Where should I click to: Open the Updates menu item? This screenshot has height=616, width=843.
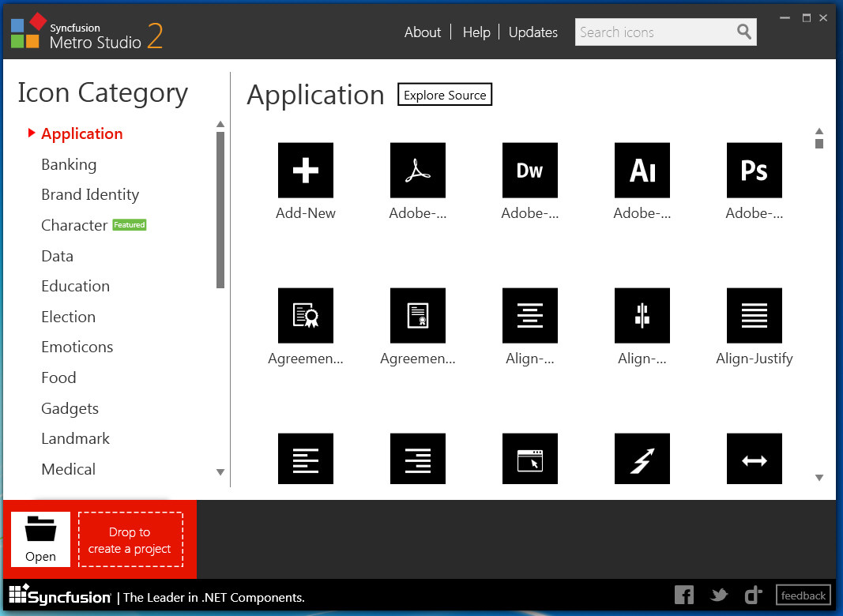tap(533, 32)
